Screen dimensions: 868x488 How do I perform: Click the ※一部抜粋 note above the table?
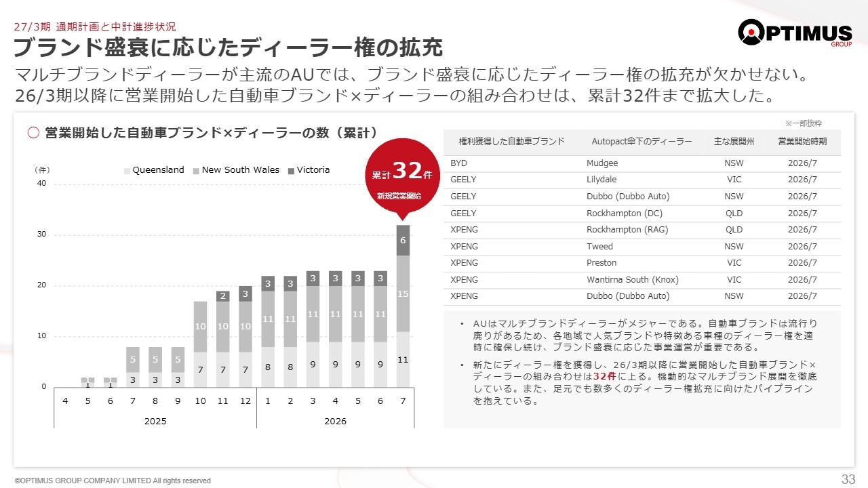803,123
